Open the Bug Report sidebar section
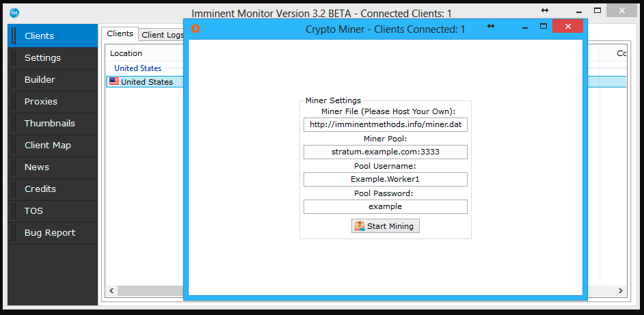 [x=53, y=233]
